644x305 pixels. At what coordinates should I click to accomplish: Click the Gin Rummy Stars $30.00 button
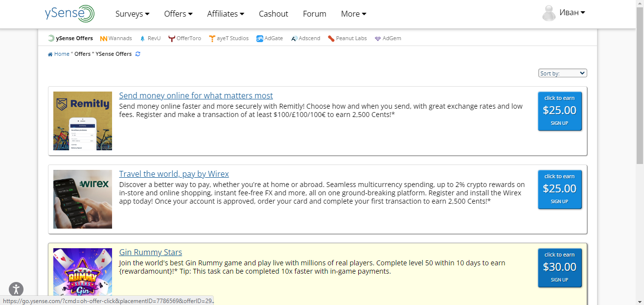point(560,268)
